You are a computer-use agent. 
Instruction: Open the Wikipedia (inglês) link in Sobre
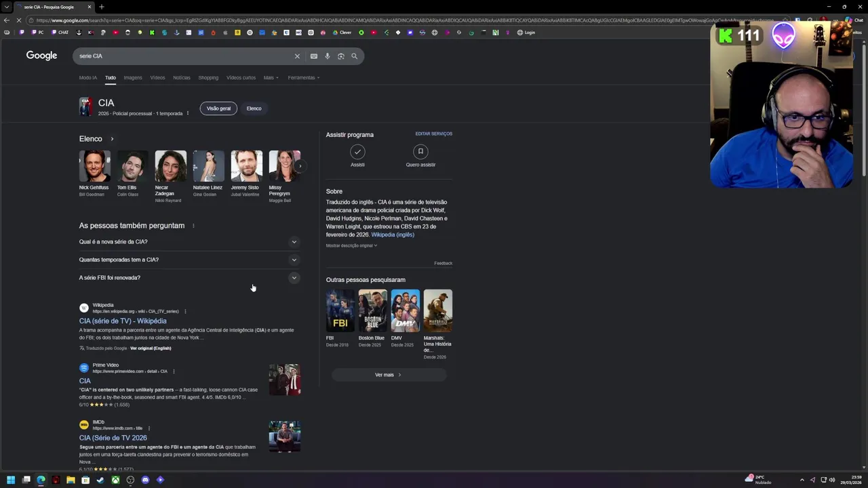coord(393,235)
